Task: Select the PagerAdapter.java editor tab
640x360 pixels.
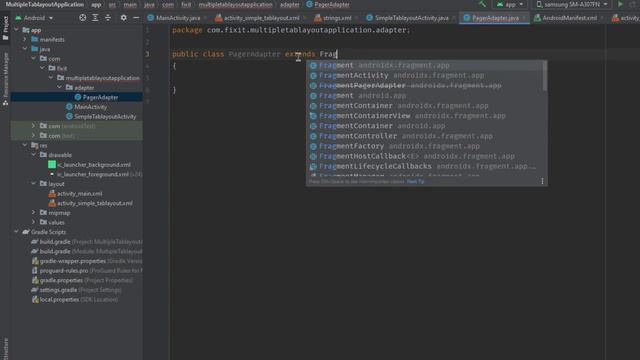Action: (x=494, y=18)
